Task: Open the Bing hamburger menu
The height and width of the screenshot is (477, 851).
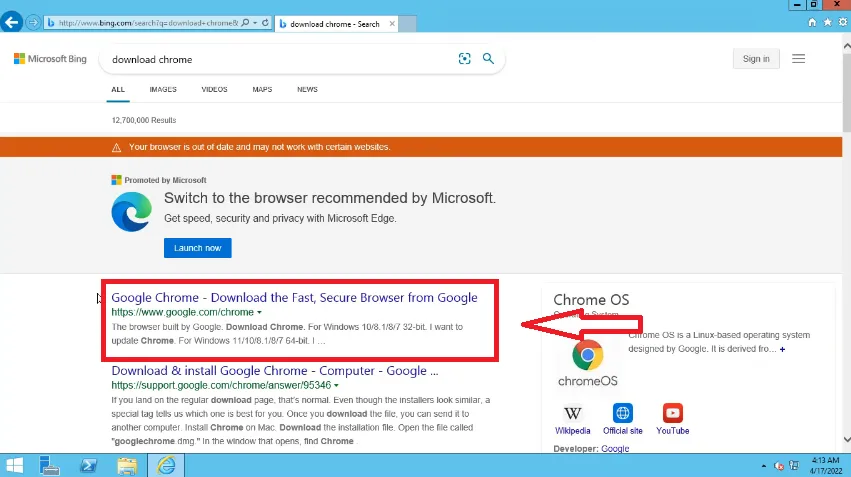Action: pyautogui.click(x=798, y=59)
